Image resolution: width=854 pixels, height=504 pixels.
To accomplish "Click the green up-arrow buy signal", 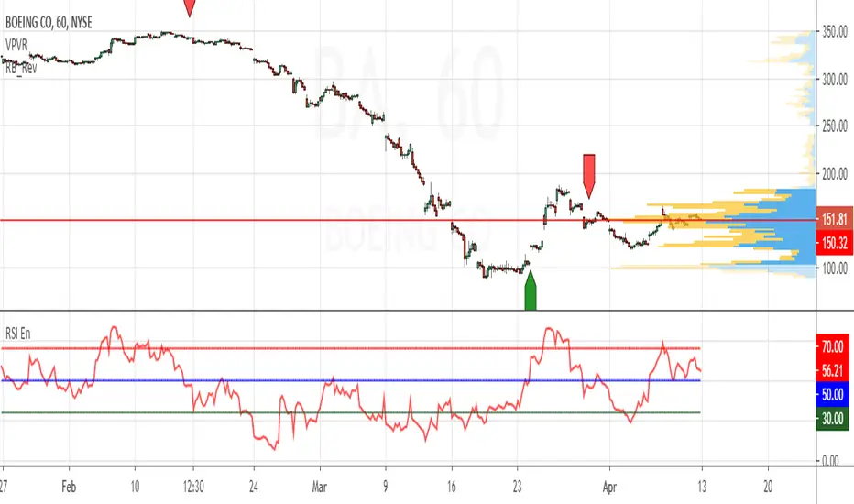I will (x=530, y=290).
